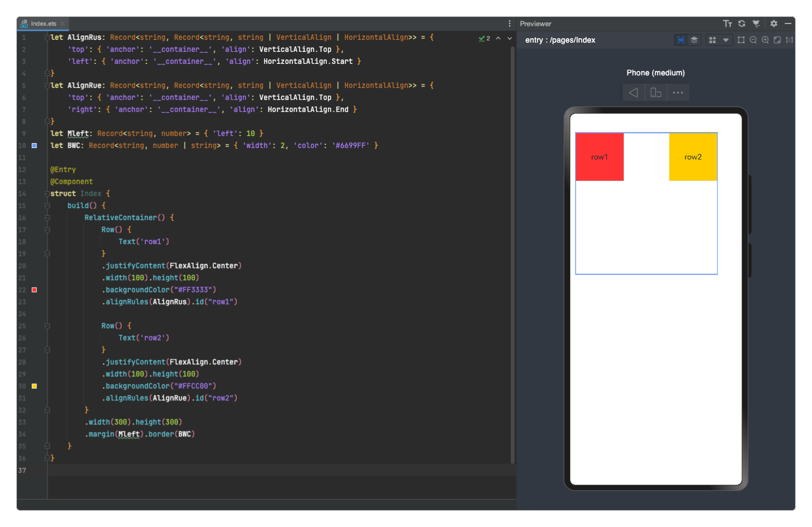812x527 pixels.
Task: Collapse build() fold on line 15
Action: pos(47,205)
